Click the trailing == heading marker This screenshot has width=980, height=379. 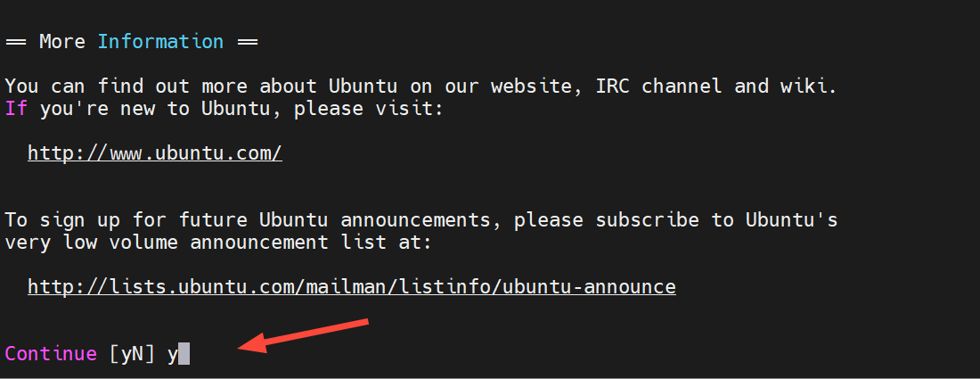click(x=248, y=41)
